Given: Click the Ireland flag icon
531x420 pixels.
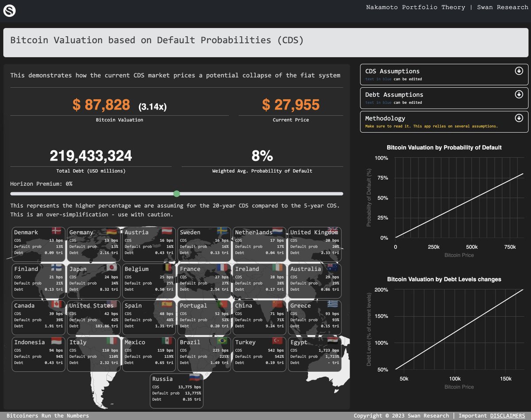Looking at the screenshot, I should click(278, 267).
